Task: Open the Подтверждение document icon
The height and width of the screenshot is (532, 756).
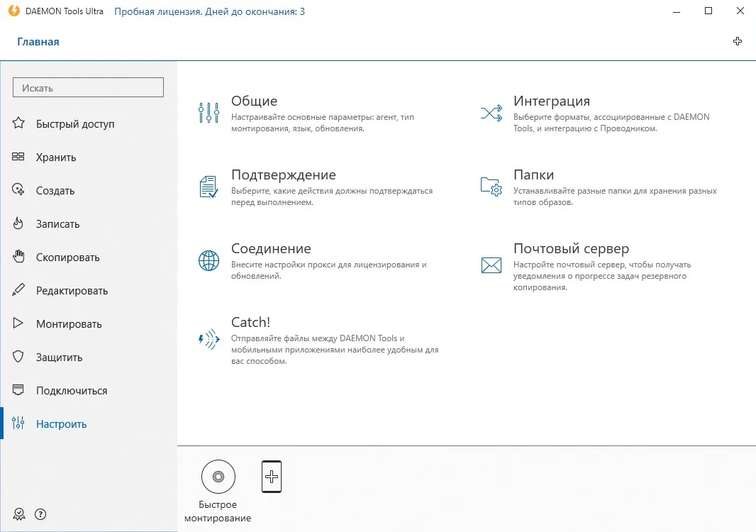Action: (x=209, y=187)
